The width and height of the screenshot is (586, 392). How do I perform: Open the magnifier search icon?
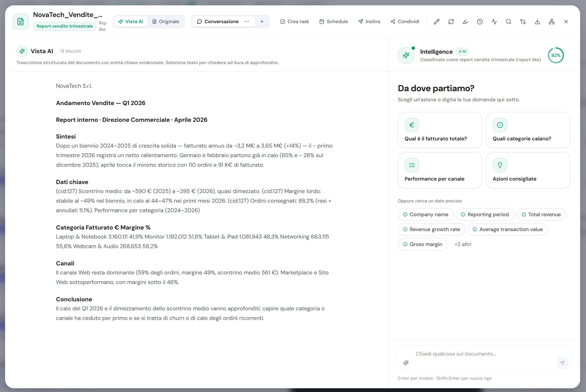[509, 22]
